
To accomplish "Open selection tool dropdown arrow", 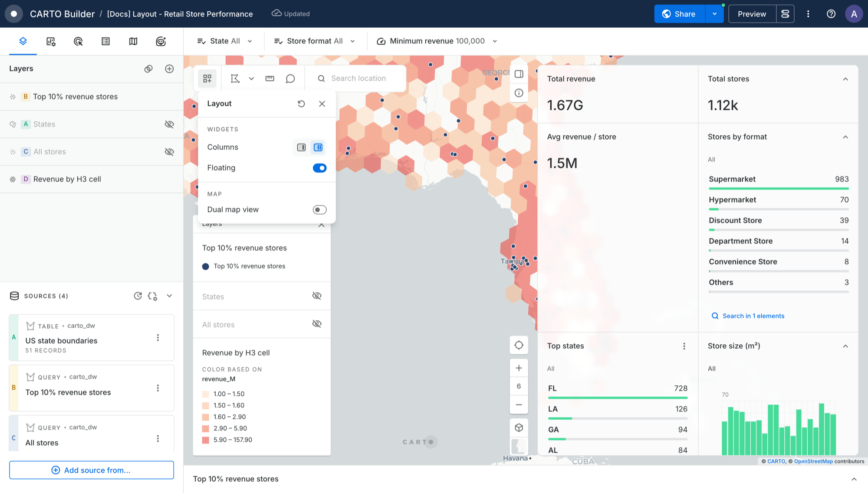I will (x=251, y=78).
